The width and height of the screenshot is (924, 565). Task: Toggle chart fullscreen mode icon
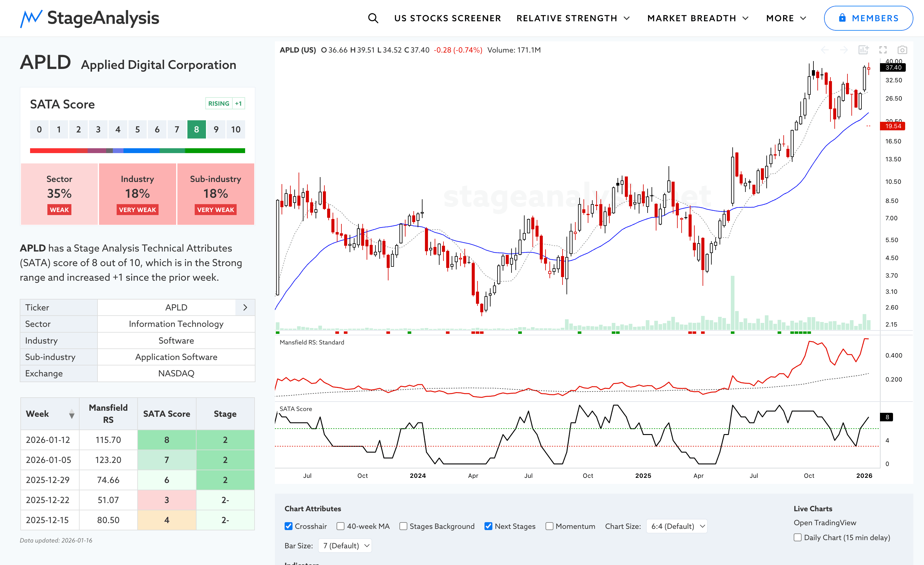point(883,50)
